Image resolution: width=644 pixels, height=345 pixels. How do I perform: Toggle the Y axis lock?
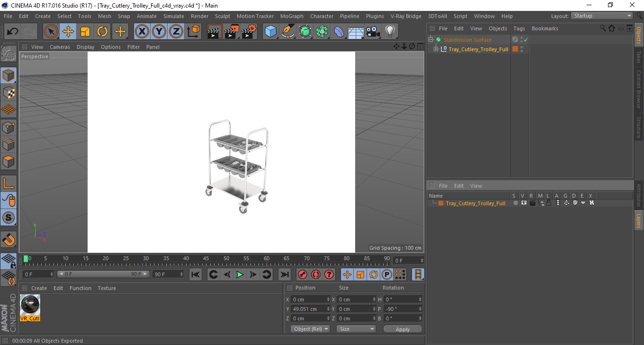click(x=159, y=32)
